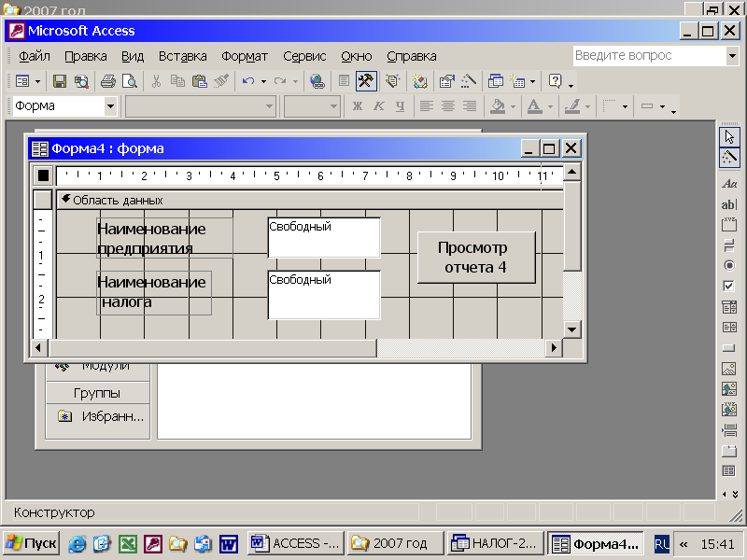The height and width of the screenshot is (560, 747).
Task: Open the Line/Border Color dropdown arrow
Action: click(x=587, y=106)
